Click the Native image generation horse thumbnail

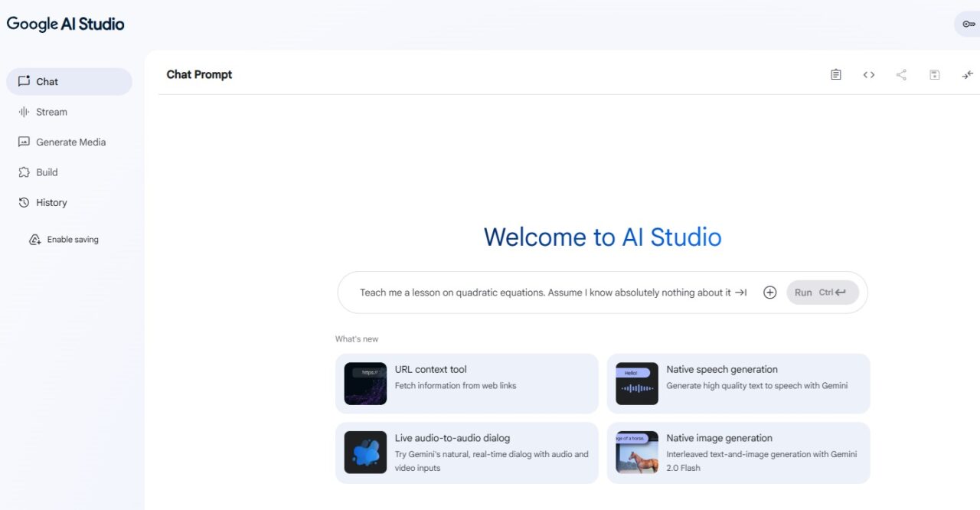click(637, 453)
